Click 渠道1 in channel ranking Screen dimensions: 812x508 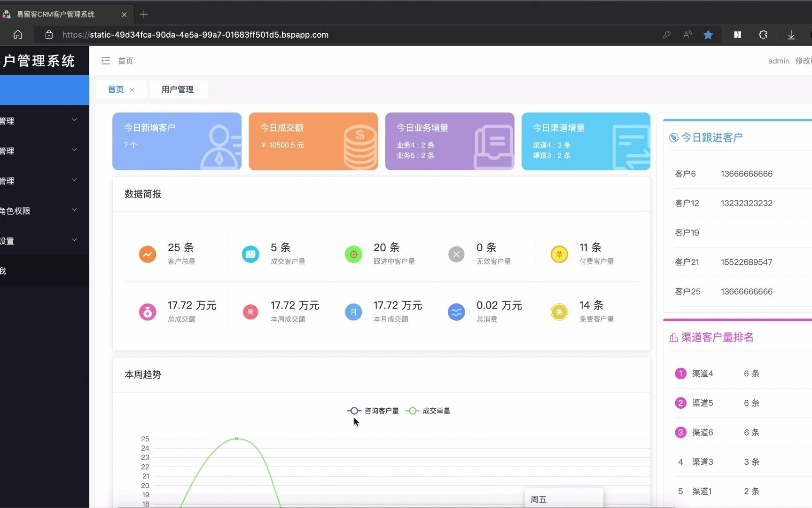pyautogui.click(x=702, y=491)
